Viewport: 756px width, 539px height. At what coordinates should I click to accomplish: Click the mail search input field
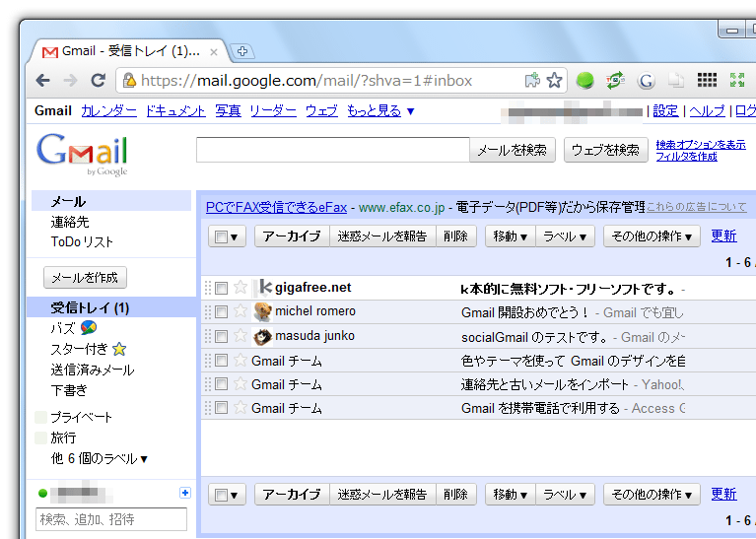click(333, 150)
